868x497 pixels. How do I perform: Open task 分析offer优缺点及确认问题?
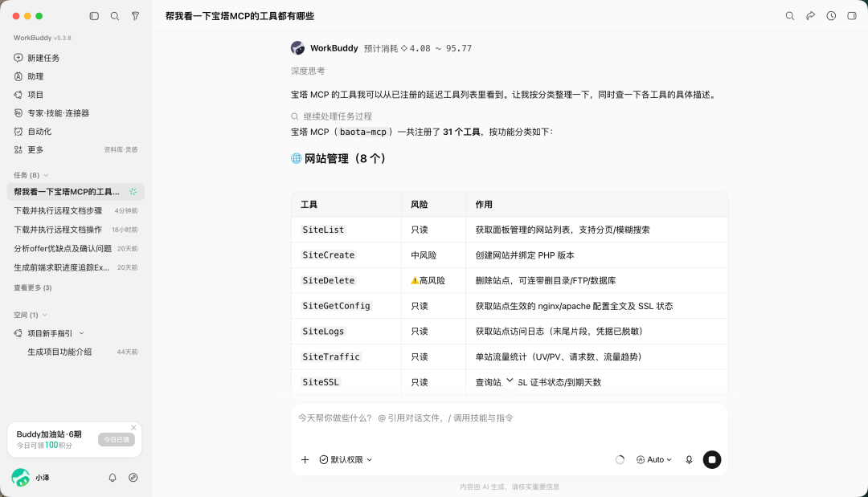pyautogui.click(x=76, y=248)
